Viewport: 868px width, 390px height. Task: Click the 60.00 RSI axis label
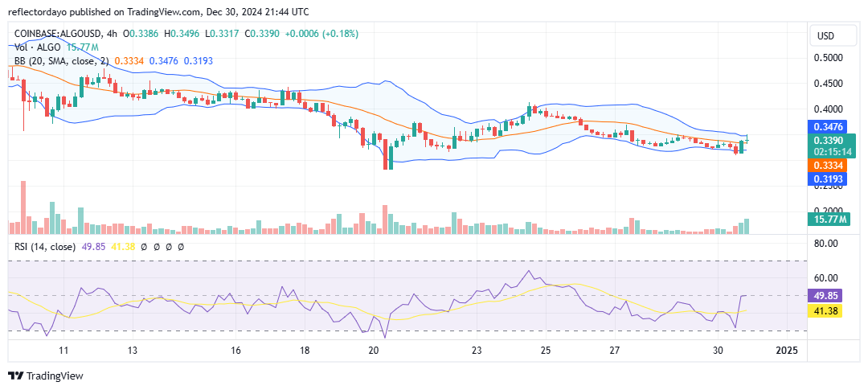(825, 278)
